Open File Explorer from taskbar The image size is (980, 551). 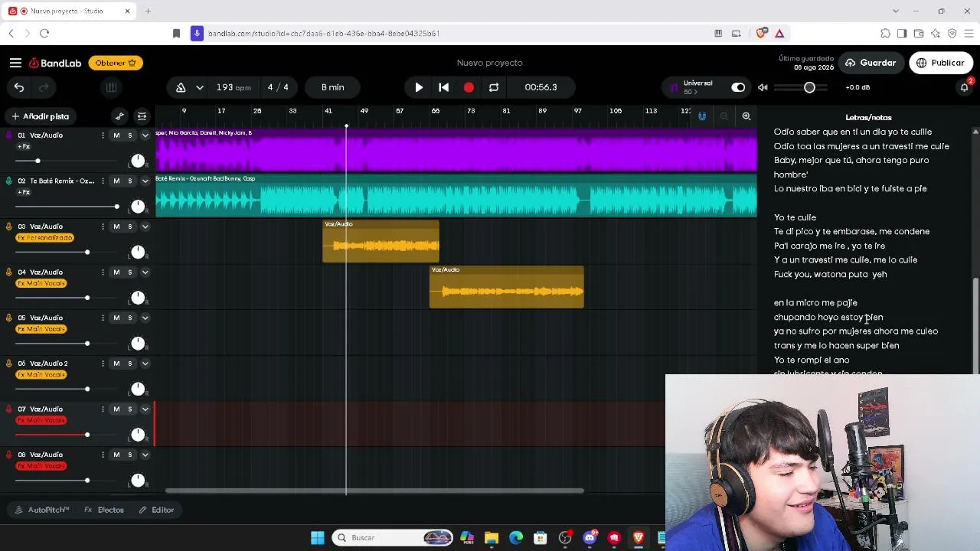[x=492, y=538]
